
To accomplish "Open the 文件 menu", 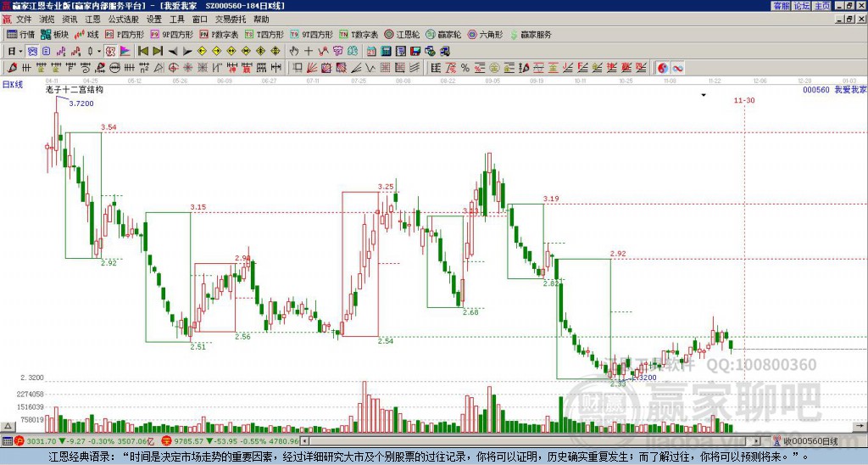I will pos(23,20).
